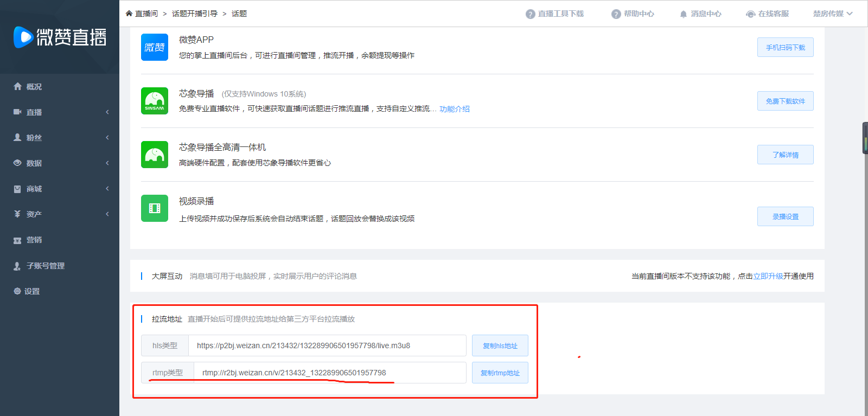Click the 视频录播 film icon
This screenshot has height=416, width=868.
pos(155,208)
